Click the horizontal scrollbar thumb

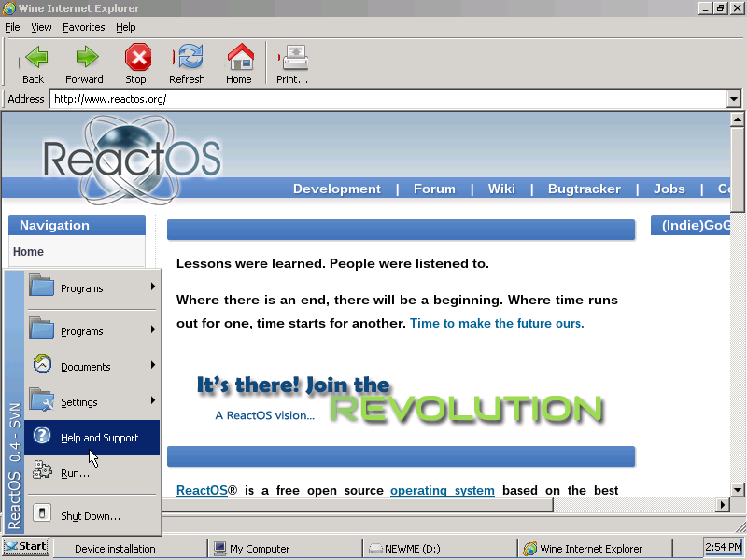[358, 505]
